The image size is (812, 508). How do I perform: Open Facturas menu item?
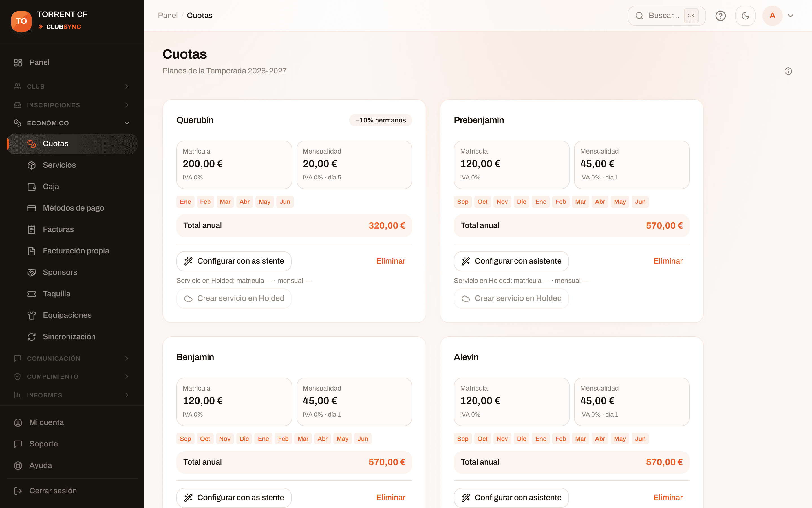tap(72, 230)
